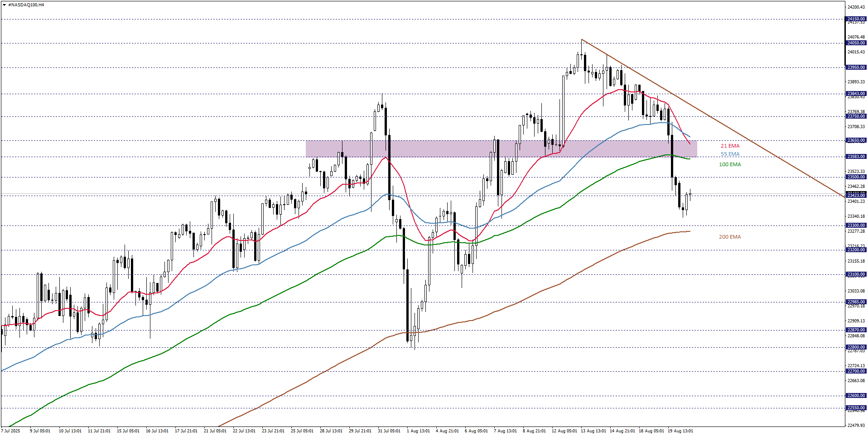Click the 13 Aug 13:01 time label

point(593,431)
